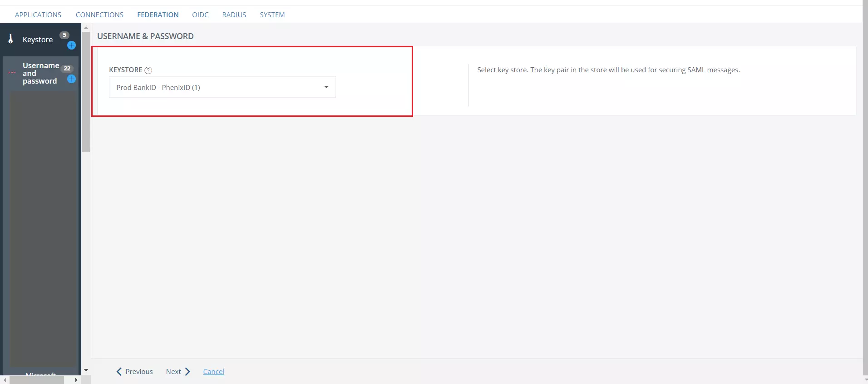The width and height of the screenshot is (868, 384).
Task: Cancel the wizard
Action: (213, 371)
